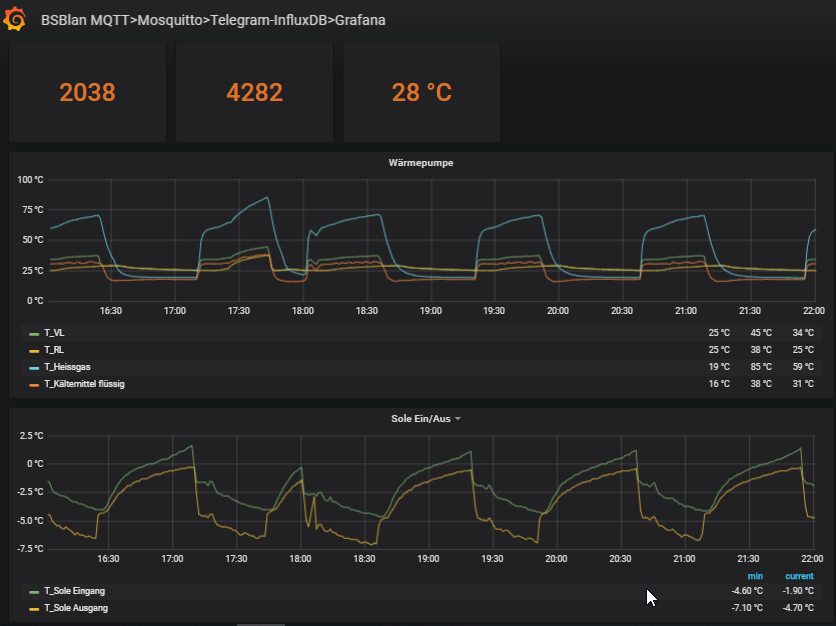Click the T_VL max value 45 °C
Screen dimensions: 836x626
[x=761, y=333]
